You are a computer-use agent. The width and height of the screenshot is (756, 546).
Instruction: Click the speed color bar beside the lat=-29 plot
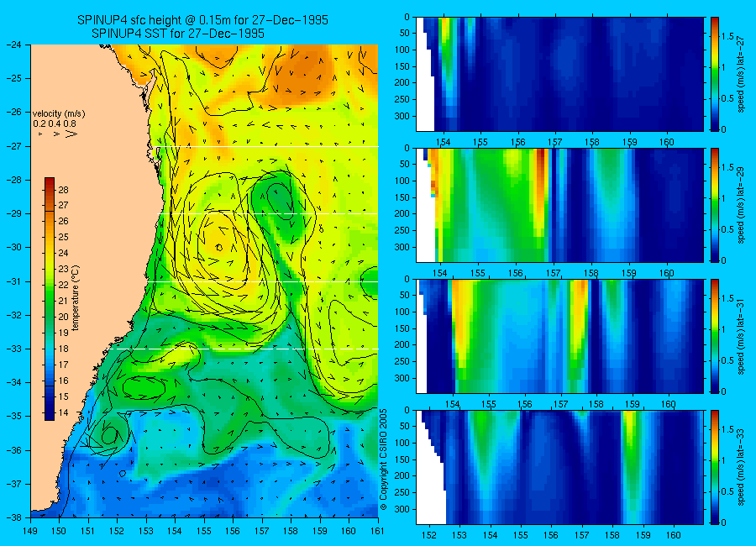coord(715,205)
